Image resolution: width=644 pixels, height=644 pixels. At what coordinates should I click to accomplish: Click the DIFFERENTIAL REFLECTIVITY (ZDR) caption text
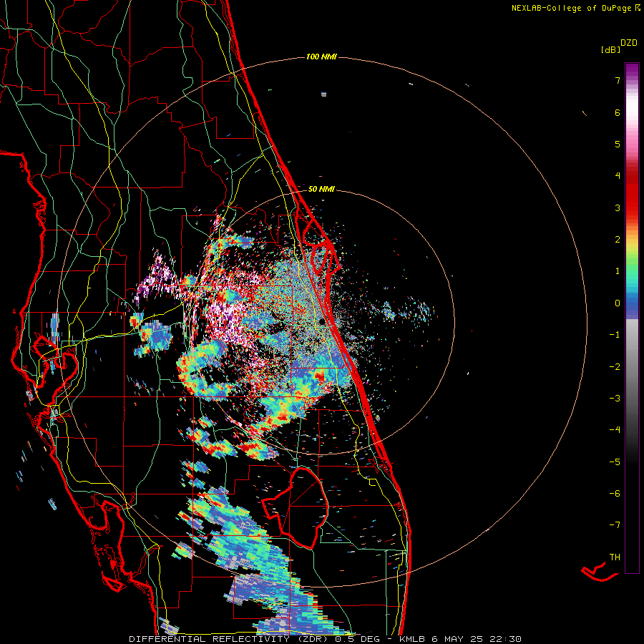point(228,639)
